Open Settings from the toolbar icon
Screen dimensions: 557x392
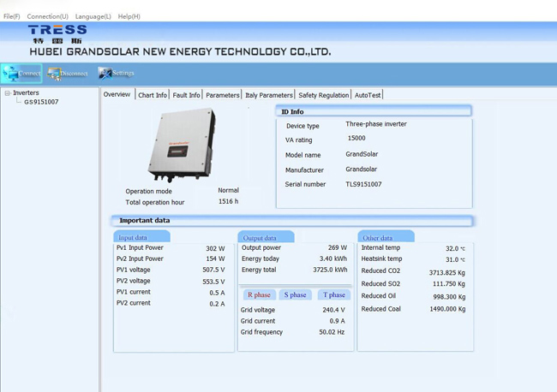(x=117, y=73)
